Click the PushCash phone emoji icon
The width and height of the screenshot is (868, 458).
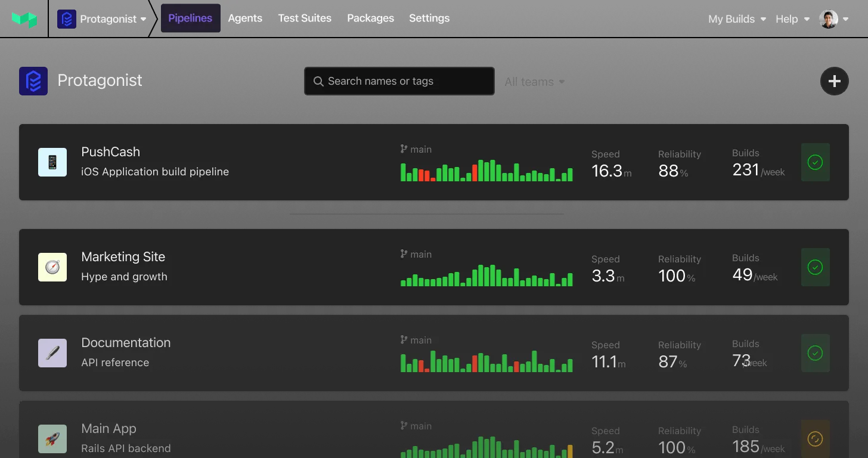point(52,162)
